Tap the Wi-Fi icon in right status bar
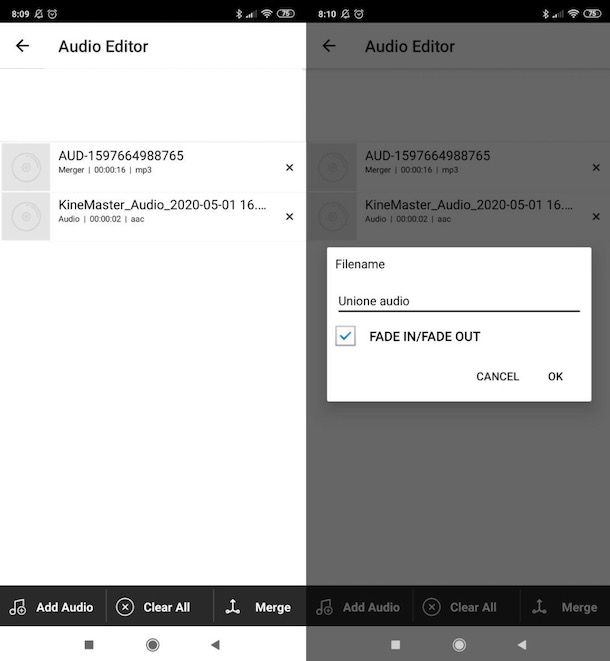This screenshot has width=610, height=661. click(x=573, y=13)
